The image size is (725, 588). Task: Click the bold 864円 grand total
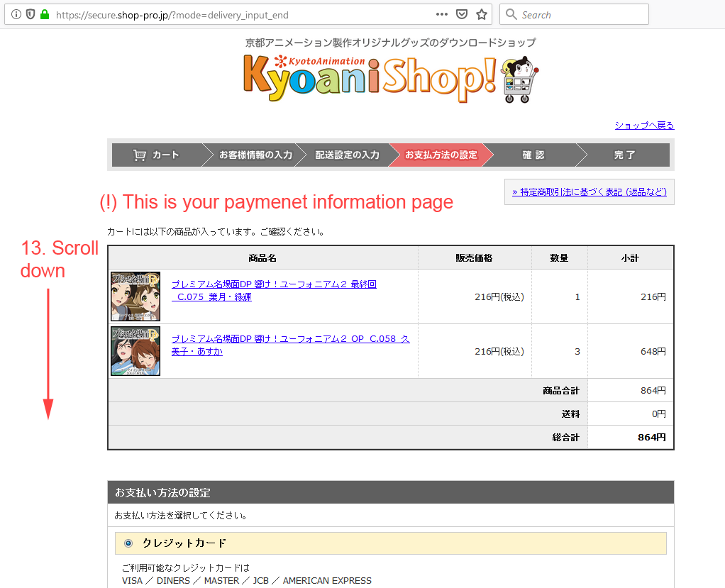tap(651, 438)
